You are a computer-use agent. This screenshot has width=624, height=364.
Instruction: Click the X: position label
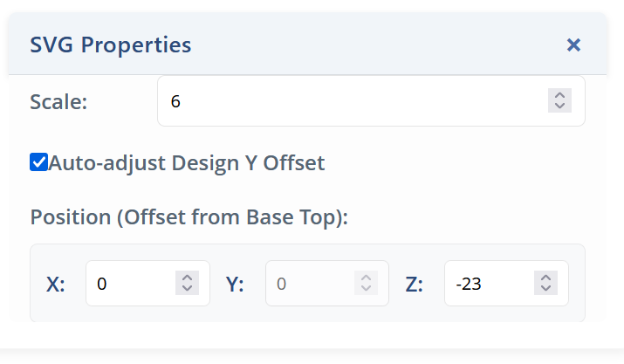coord(55,284)
